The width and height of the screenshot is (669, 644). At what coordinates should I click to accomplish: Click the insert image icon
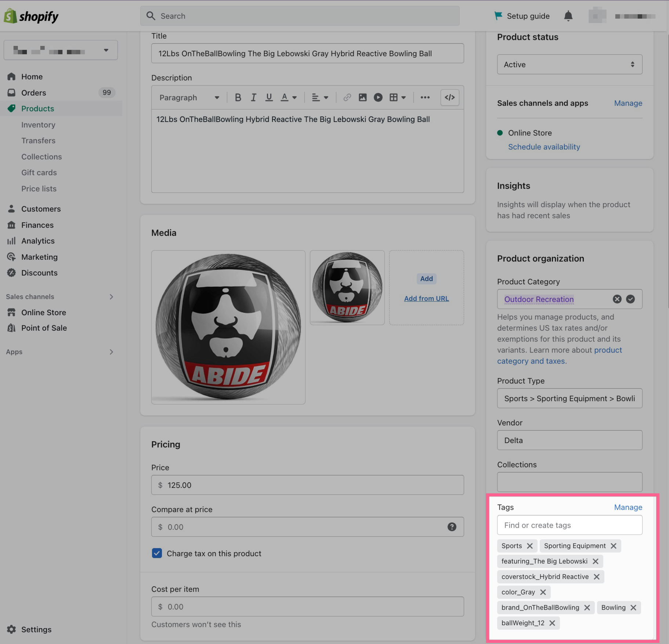tap(362, 98)
